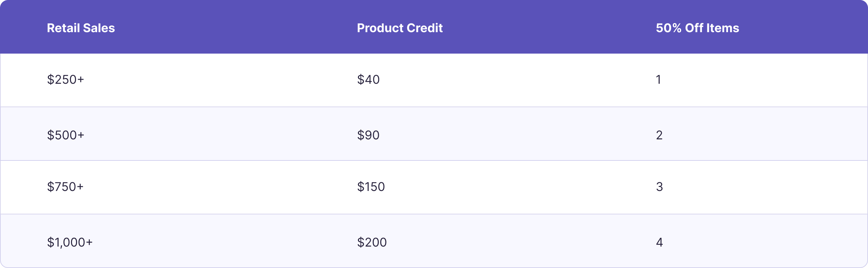Select the $1,000+ retail sales cell
The image size is (868, 268).
[70, 243]
